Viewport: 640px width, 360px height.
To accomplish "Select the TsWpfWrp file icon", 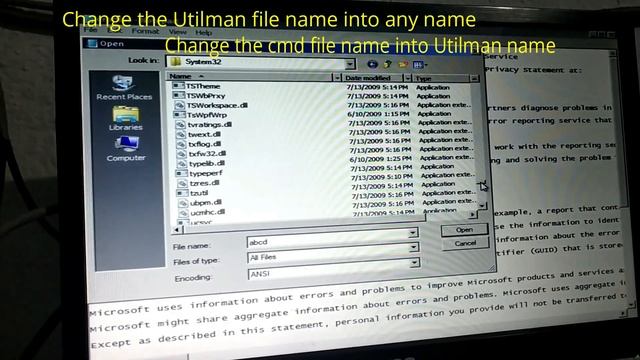I will (x=180, y=115).
